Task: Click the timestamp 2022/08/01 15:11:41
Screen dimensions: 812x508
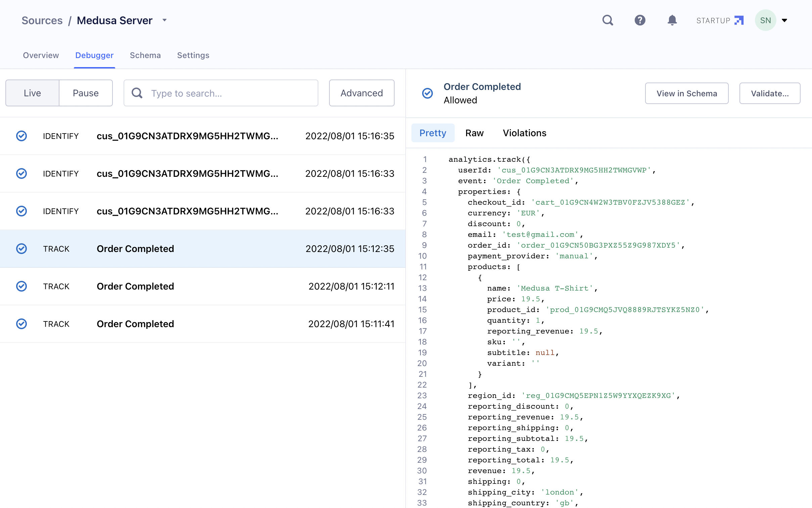Action: (x=351, y=324)
